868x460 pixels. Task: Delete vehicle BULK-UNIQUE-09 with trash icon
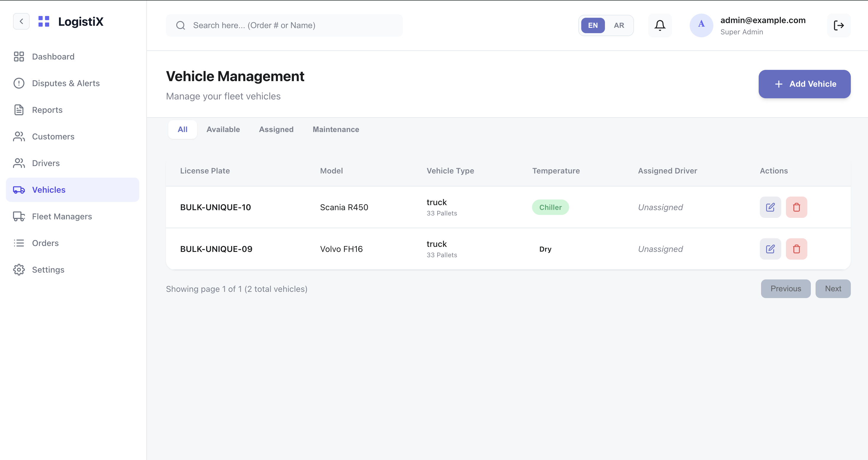click(x=797, y=249)
